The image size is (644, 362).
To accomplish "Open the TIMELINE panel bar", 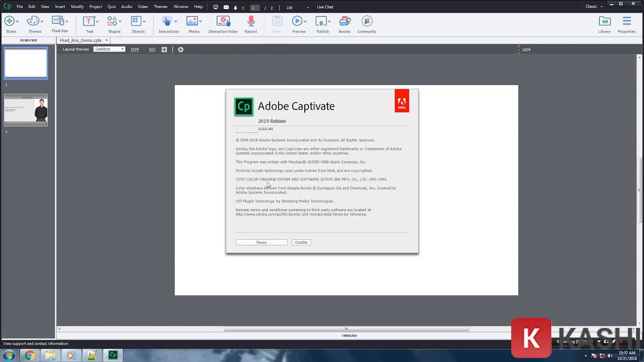I will point(349,335).
